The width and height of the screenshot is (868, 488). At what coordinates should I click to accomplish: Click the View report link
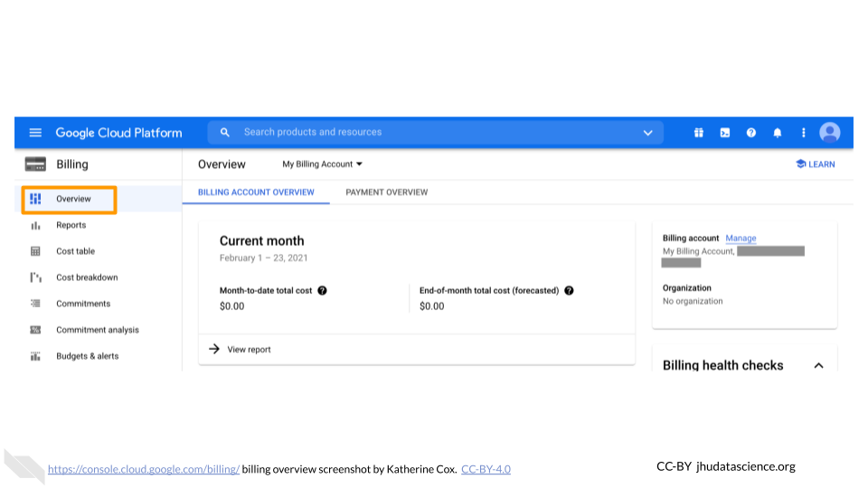point(241,349)
